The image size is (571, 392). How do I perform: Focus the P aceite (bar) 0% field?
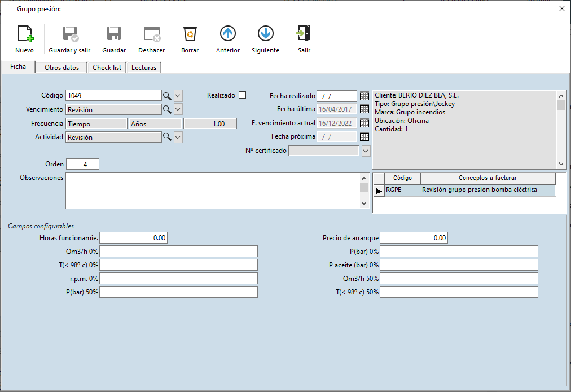[459, 265]
